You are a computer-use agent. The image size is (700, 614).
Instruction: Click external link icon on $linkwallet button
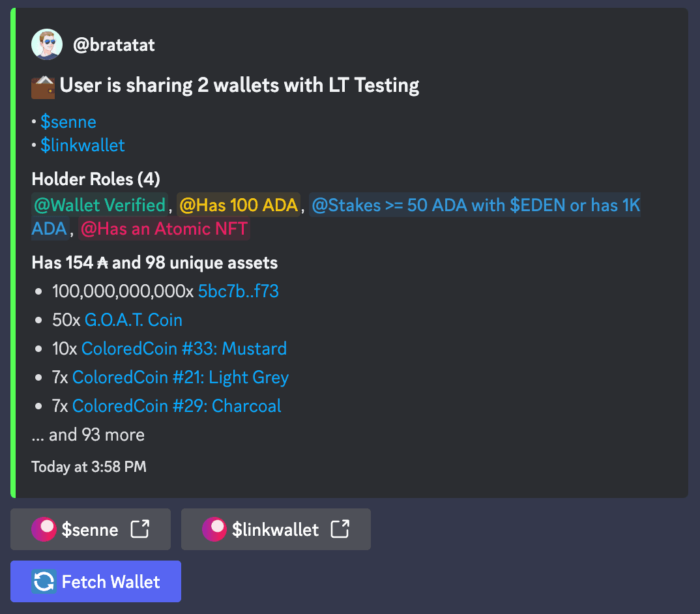pyautogui.click(x=340, y=529)
